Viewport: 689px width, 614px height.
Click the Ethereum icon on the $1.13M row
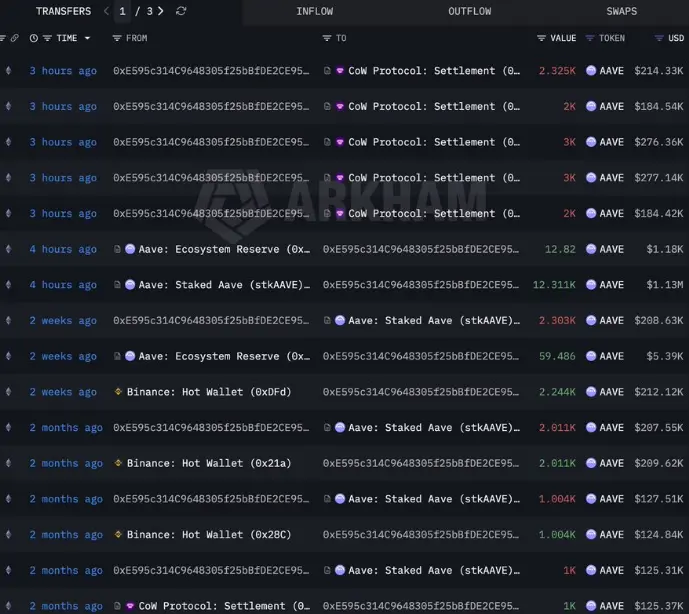[x=8, y=284]
